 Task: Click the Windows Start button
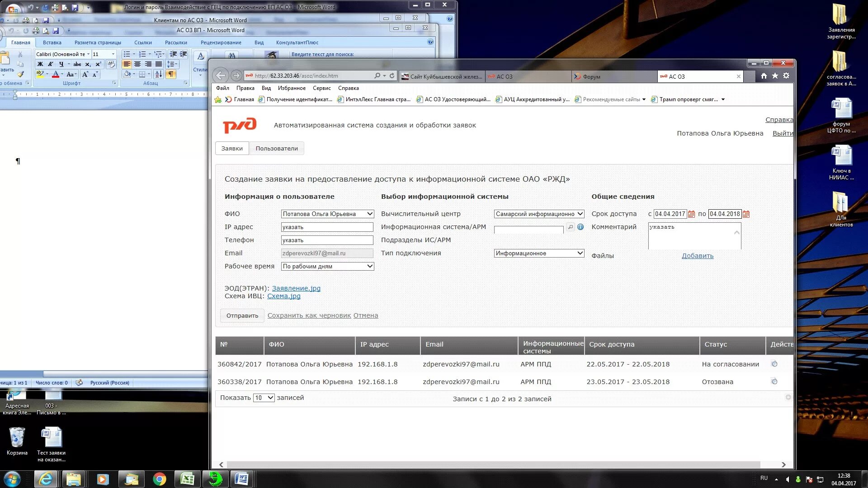click(12, 479)
